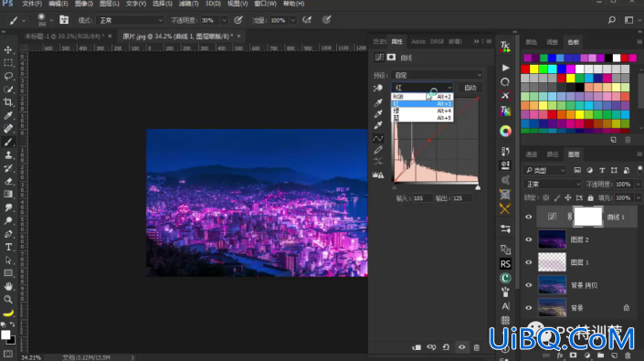Open the 流量 100% dropdown arrow

(293, 20)
